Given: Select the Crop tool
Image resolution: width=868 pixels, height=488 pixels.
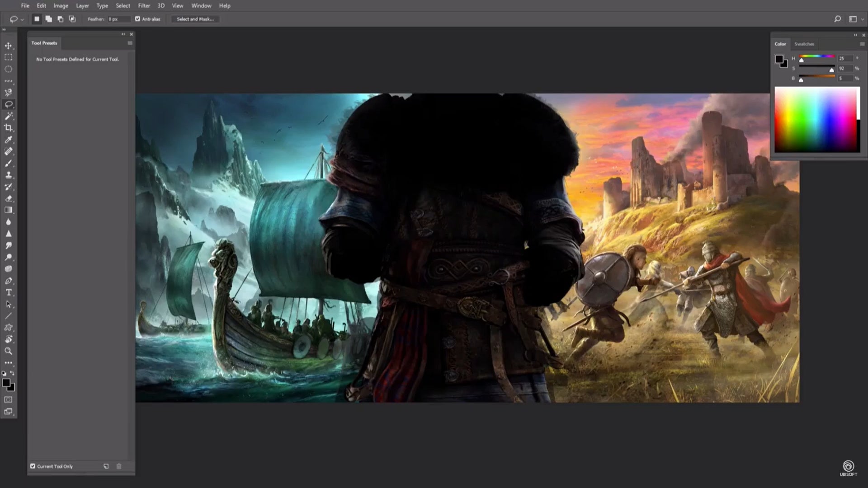Looking at the screenshot, I should (8, 128).
